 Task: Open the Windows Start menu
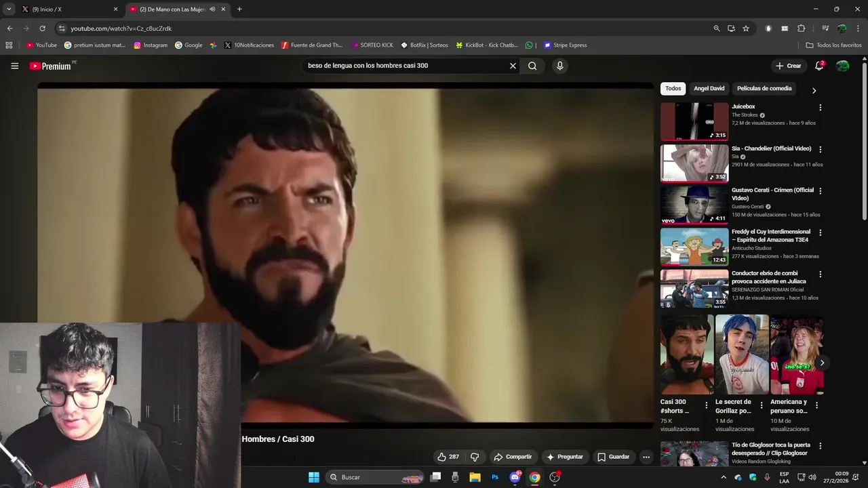[314, 477]
